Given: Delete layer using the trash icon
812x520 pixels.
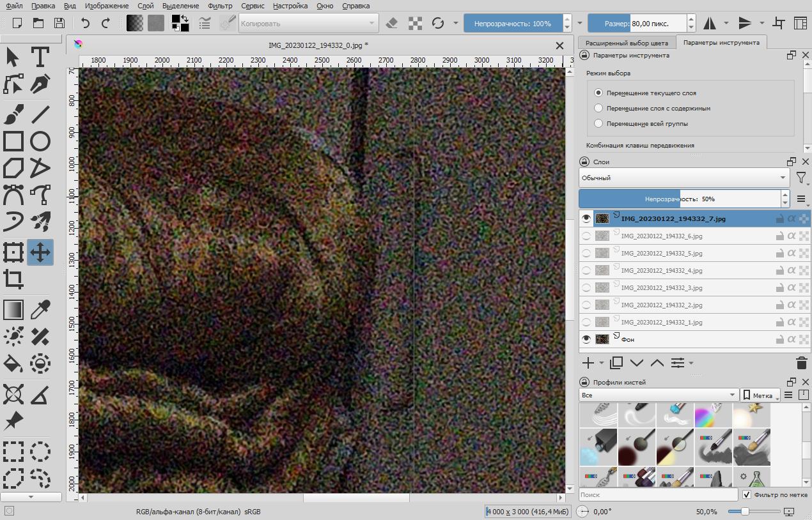Looking at the screenshot, I should (x=801, y=363).
